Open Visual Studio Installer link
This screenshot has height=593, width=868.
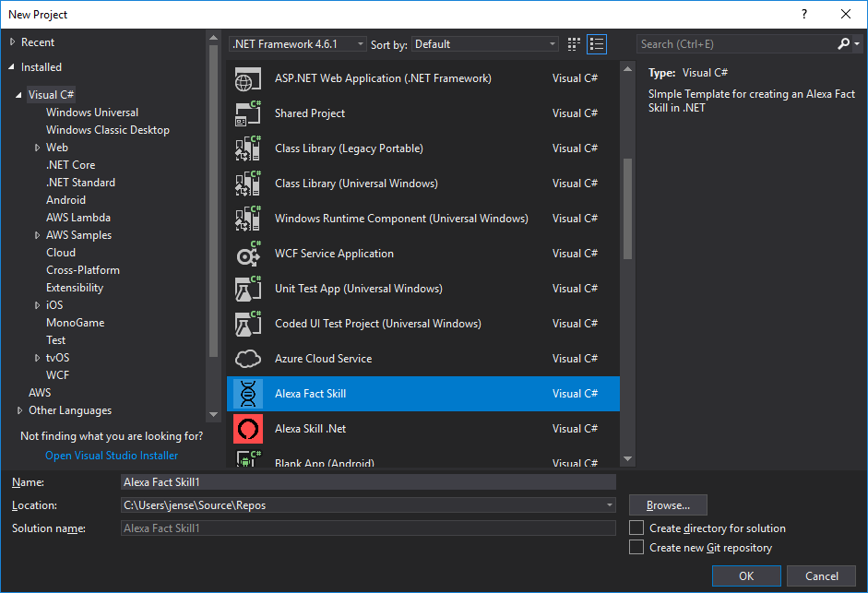point(112,456)
